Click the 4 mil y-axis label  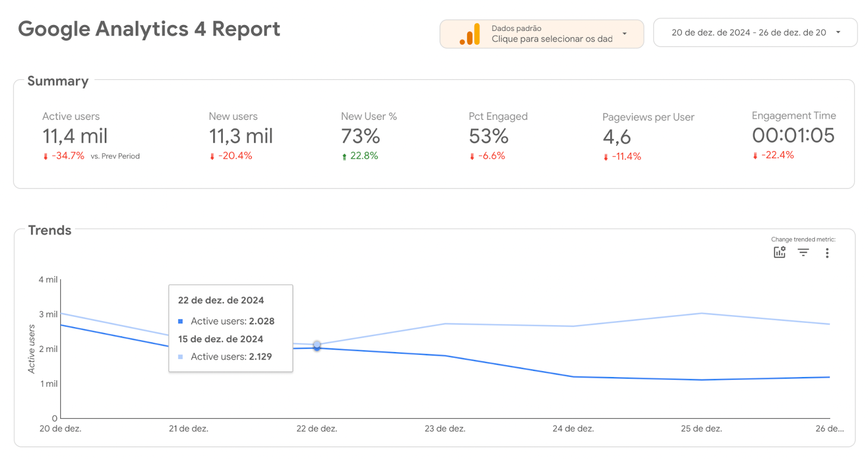click(48, 280)
